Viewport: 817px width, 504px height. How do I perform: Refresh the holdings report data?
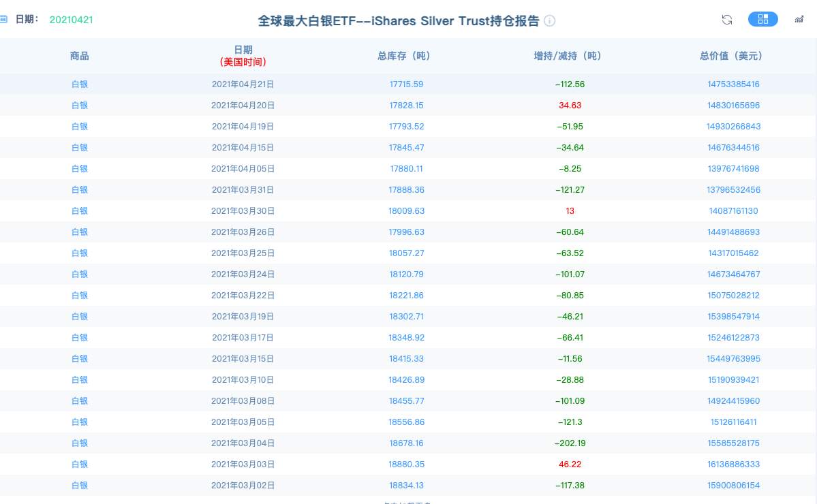[x=727, y=20]
